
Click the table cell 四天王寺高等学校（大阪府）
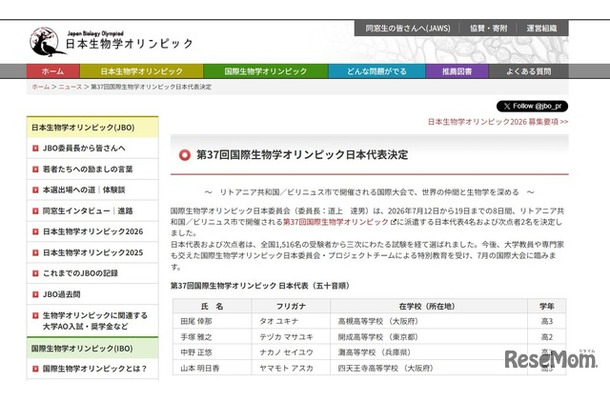429,368
